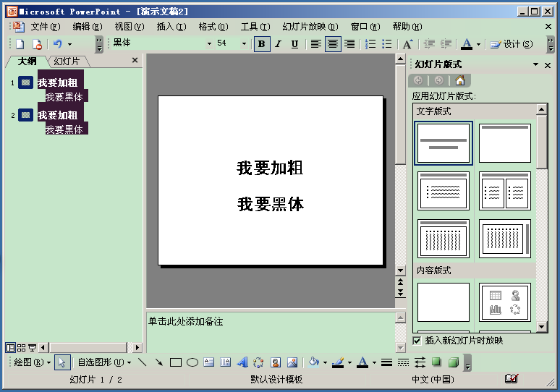The width and height of the screenshot is (560, 392).
Task: Apply Blank content layout thumbnail
Action: pyautogui.click(x=444, y=302)
